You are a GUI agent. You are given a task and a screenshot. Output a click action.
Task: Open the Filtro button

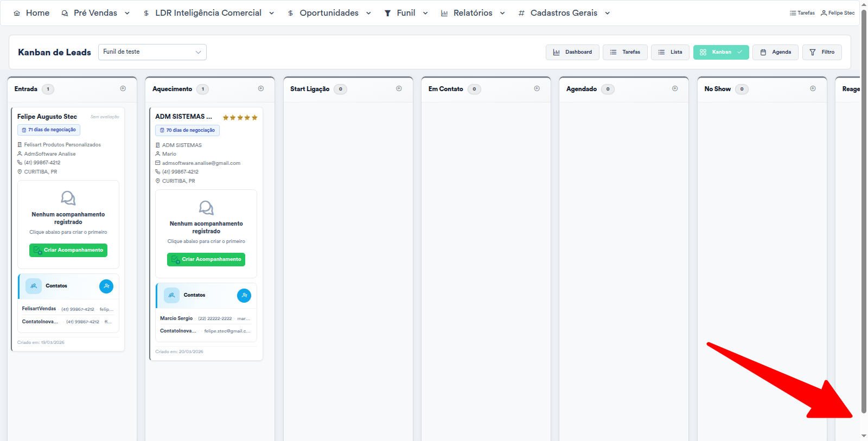pyautogui.click(x=822, y=52)
